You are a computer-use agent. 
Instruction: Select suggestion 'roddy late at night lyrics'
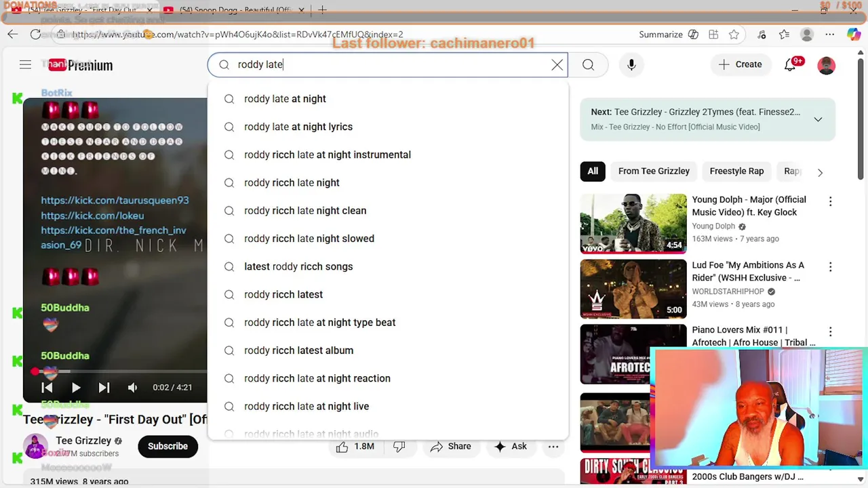388,127
